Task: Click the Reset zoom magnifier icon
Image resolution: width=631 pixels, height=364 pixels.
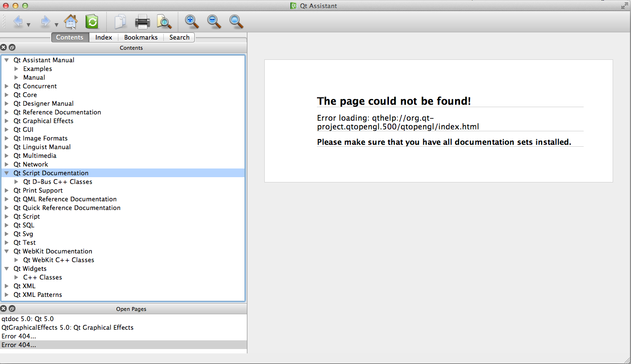Action: click(x=236, y=22)
